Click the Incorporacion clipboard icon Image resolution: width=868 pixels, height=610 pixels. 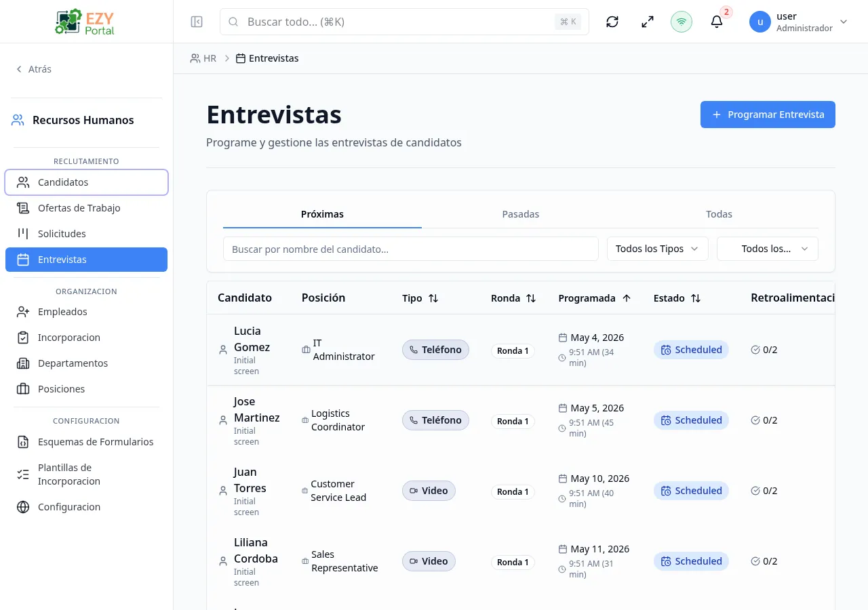coord(23,338)
